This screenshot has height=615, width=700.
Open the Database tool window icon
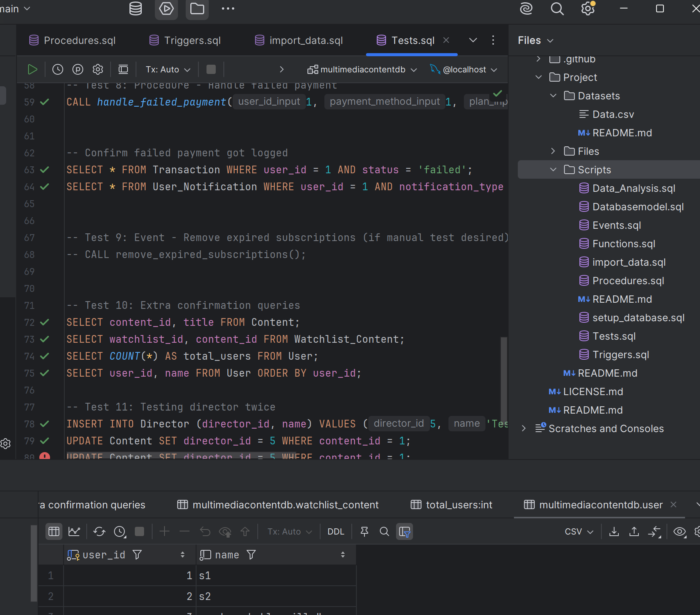[136, 8]
